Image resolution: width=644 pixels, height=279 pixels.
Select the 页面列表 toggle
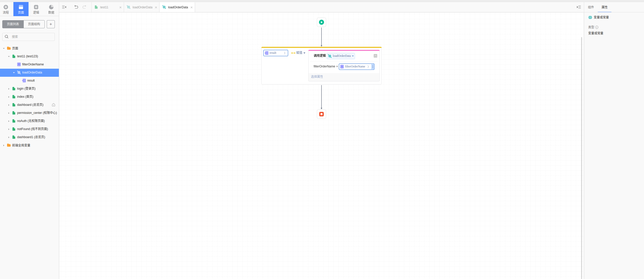(13, 24)
